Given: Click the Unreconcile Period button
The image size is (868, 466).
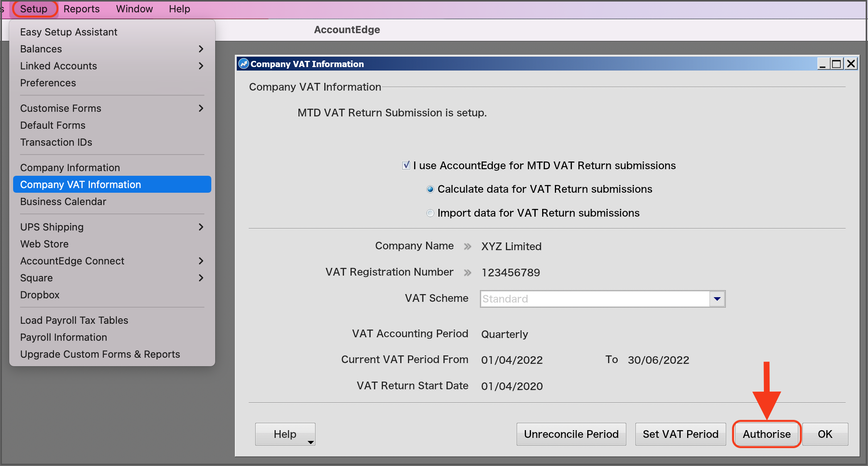Looking at the screenshot, I should tap(571, 434).
